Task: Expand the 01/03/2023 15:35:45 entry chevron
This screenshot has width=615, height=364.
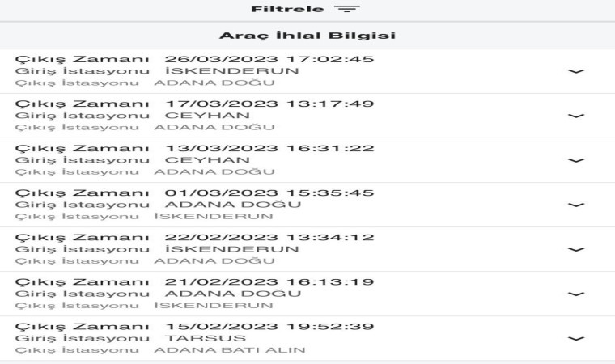Action: click(x=575, y=205)
